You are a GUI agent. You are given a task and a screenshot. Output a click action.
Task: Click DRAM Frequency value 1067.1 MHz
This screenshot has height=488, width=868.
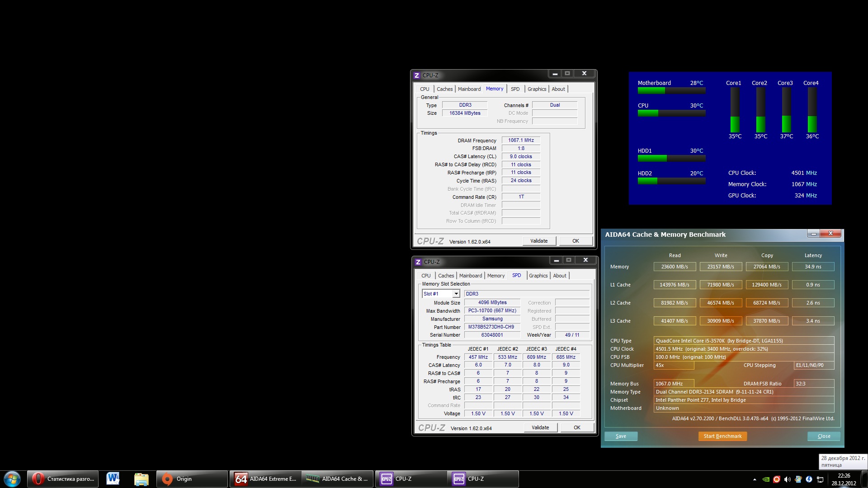pos(521,141)
